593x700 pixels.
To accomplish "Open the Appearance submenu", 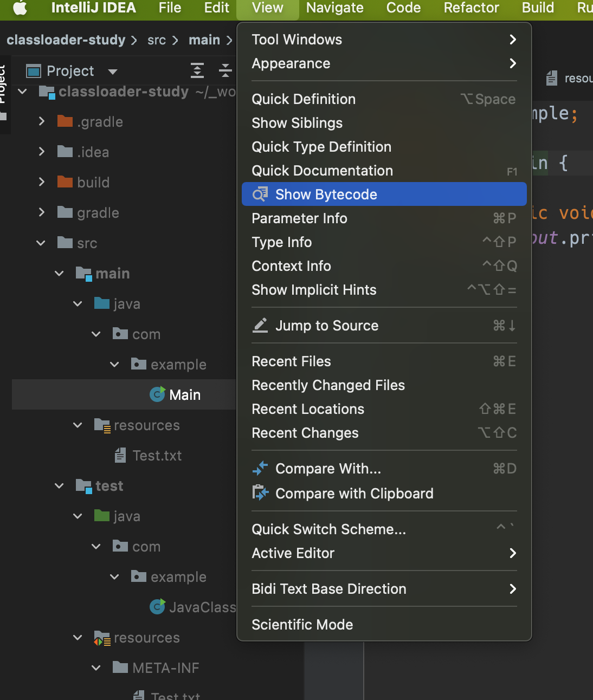I will pos(384,63).
